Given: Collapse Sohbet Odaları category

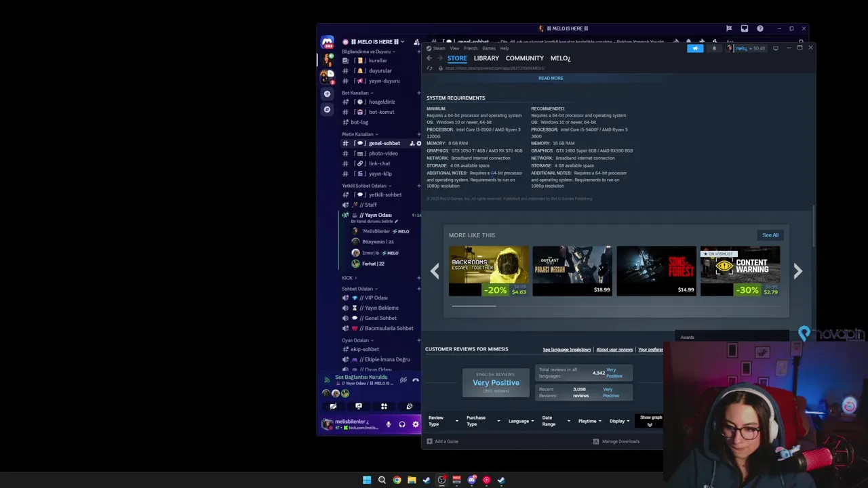Looking at the screenshot, I should pyautogui.click(x=359, y=289).
